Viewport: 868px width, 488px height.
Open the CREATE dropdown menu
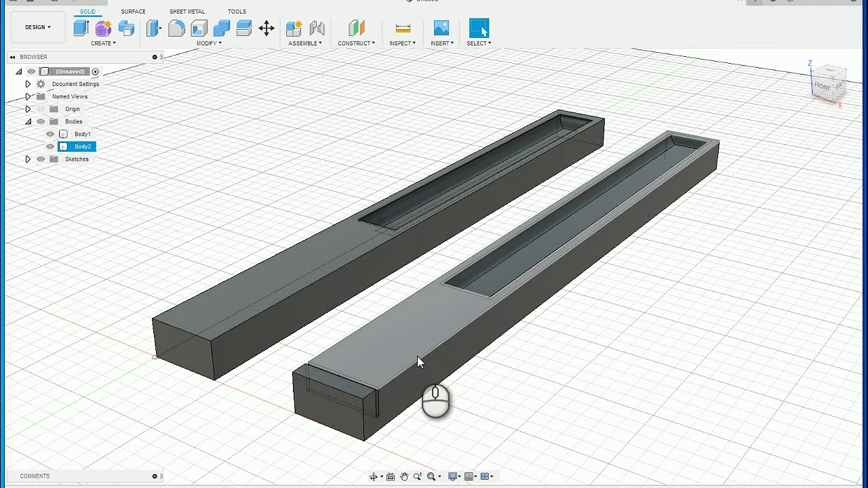click(x=103, y=43)
